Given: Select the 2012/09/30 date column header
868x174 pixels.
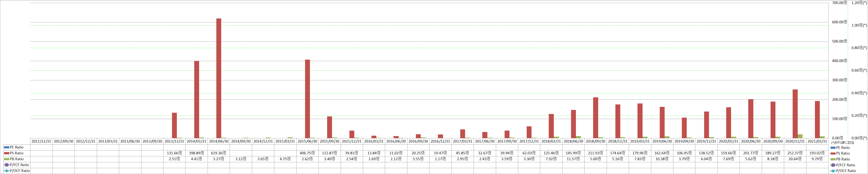Looking at the screenshot, I should 64,141.
